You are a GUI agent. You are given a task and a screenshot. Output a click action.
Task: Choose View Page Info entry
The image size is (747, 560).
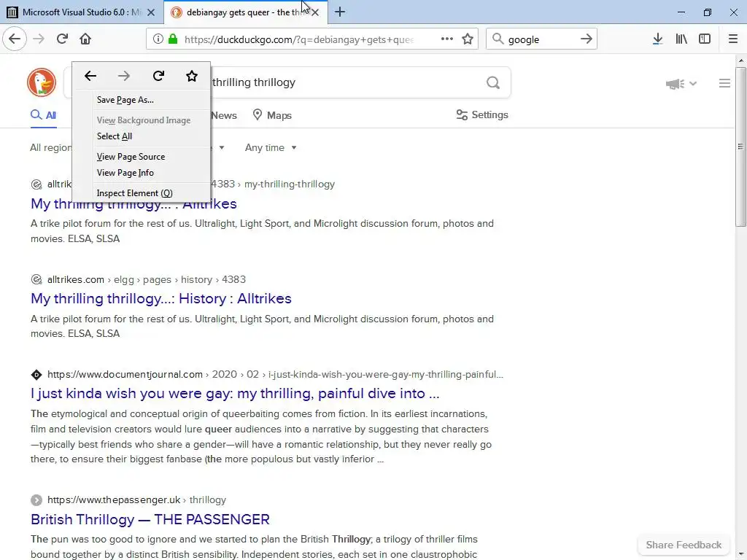click(x=125, y=173)
